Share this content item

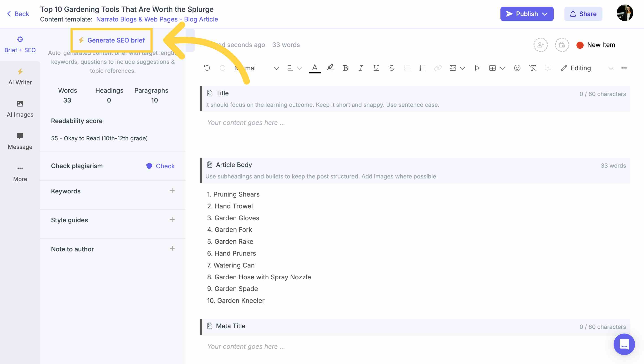pos(583,14)
